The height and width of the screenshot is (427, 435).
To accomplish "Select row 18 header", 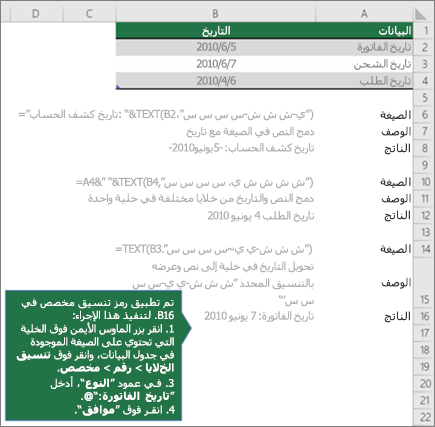I will (423, 350).
